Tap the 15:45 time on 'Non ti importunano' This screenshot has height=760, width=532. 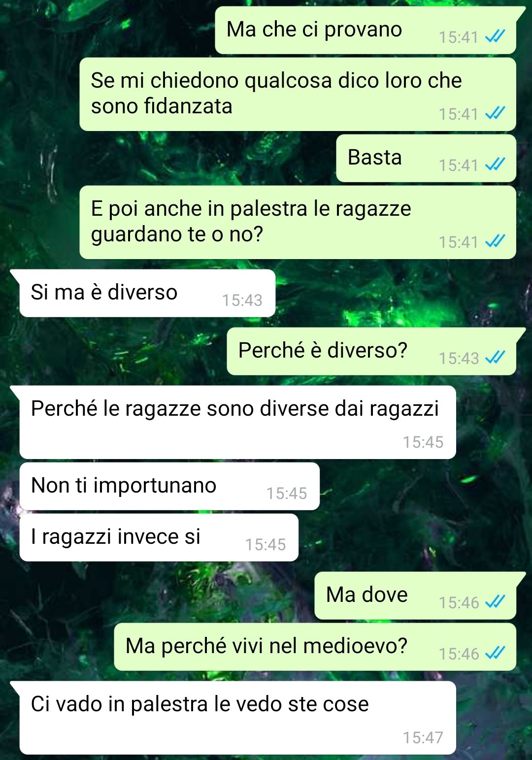[x=287, y=493]
